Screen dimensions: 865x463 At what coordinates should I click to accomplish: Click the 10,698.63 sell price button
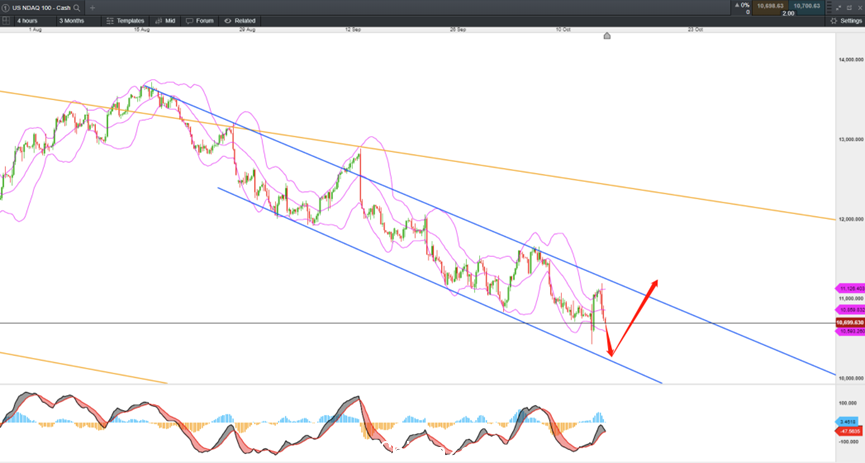[x=770, y=6]
